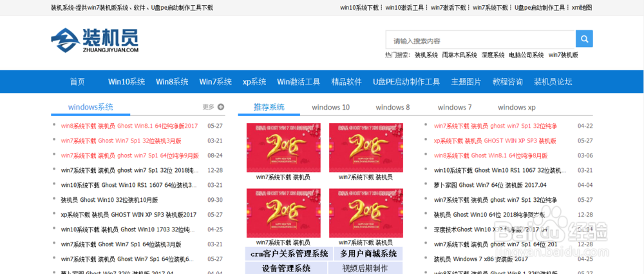The height and width of the screenshot is (274, 644).
Task: Open Win激活工具 in the navigation bar
Action: 299,81
